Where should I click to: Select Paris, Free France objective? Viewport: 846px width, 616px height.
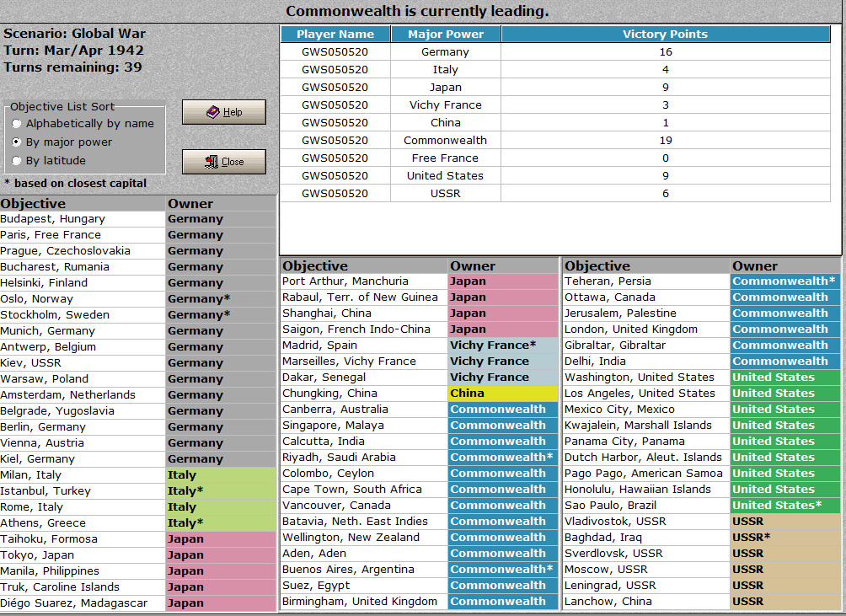pyautogui.click(x=82, y=234)
